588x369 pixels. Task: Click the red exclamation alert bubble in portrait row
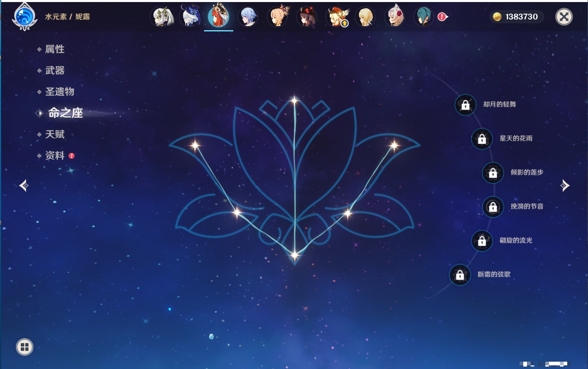tap(442, 17)
